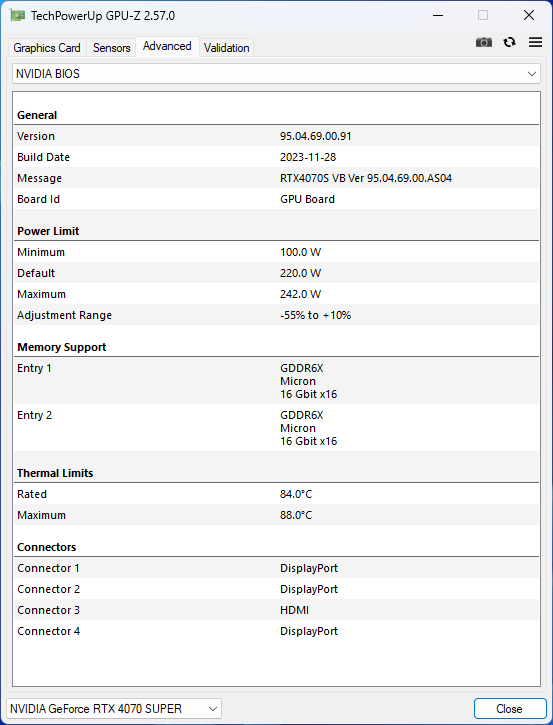Screen dimensions: 553x725
Task: Click the screenshot camera icon
Action: [x=484, y=43]
